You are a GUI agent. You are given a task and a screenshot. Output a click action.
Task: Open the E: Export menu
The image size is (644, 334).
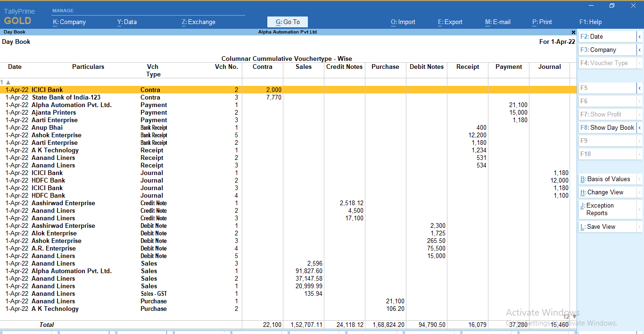[x=450, y=22]
